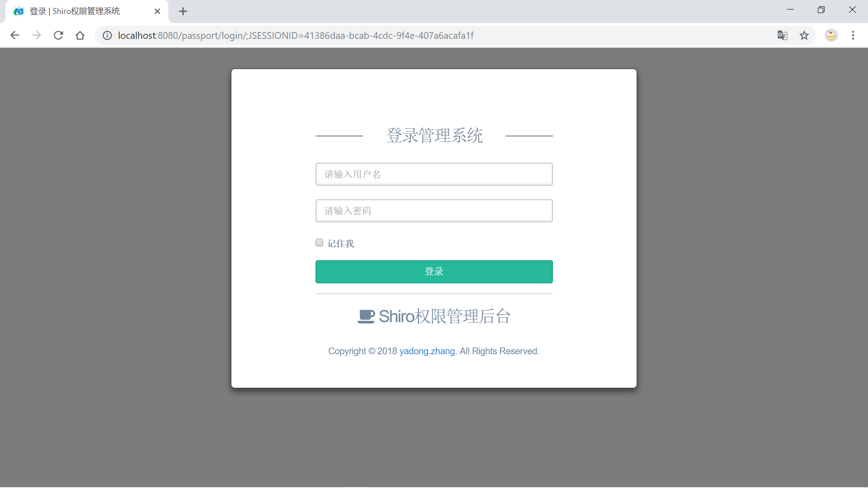Click the 记住我 label text

[x=341, y=244]
